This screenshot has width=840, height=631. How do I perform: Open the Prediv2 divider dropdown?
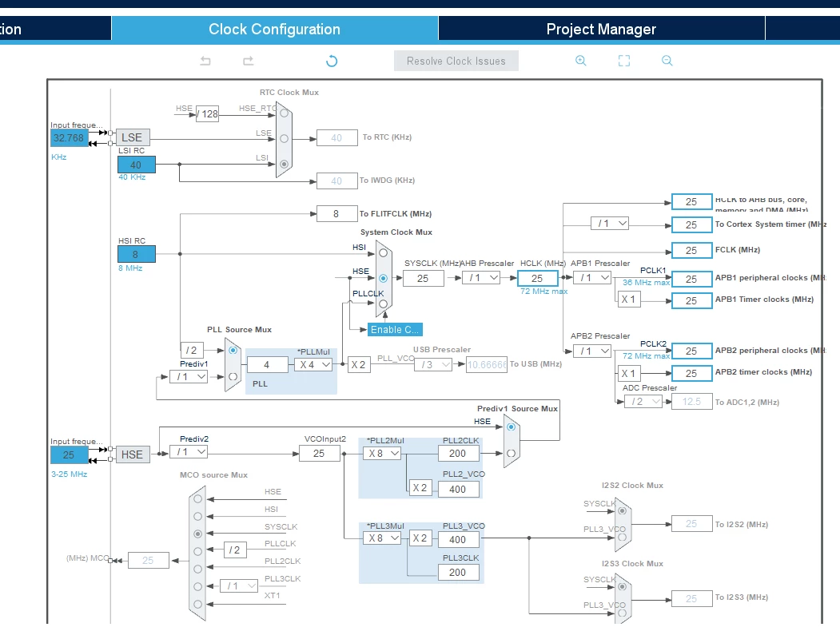click(x=189, y=452)
